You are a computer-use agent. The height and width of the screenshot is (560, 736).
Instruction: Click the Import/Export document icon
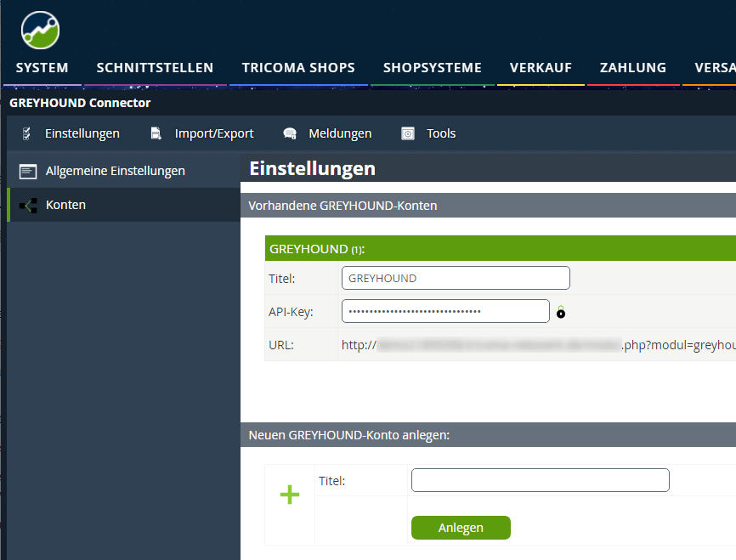(x=156, y=133)
